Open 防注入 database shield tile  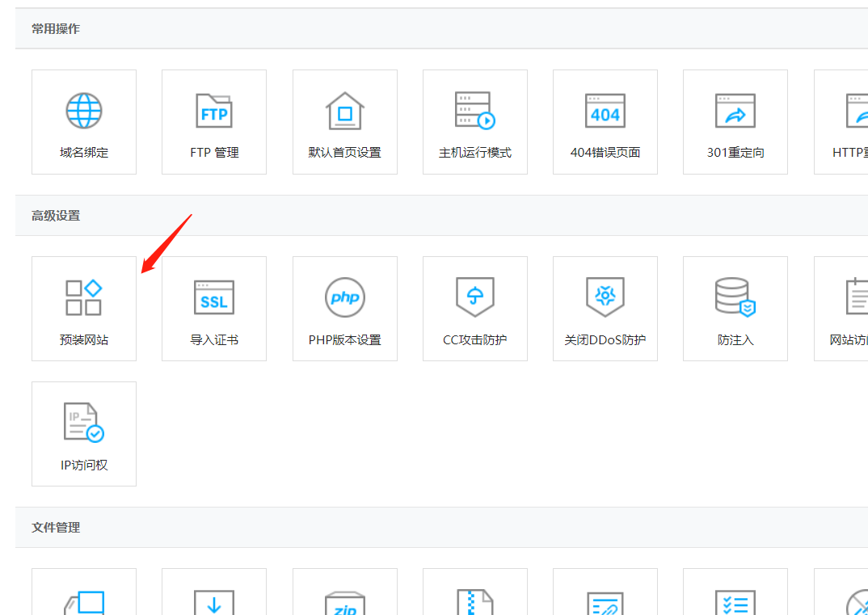[x=735, y=309]
